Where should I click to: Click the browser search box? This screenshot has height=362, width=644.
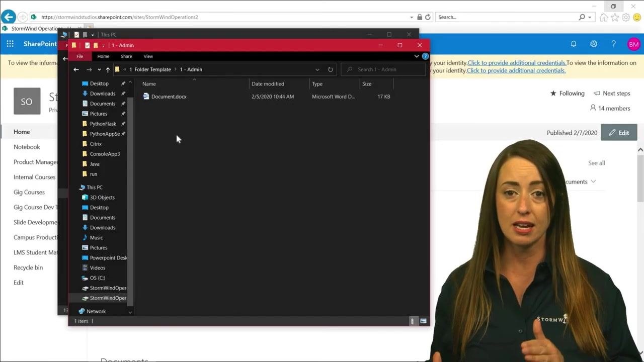(x=507, y=17)
